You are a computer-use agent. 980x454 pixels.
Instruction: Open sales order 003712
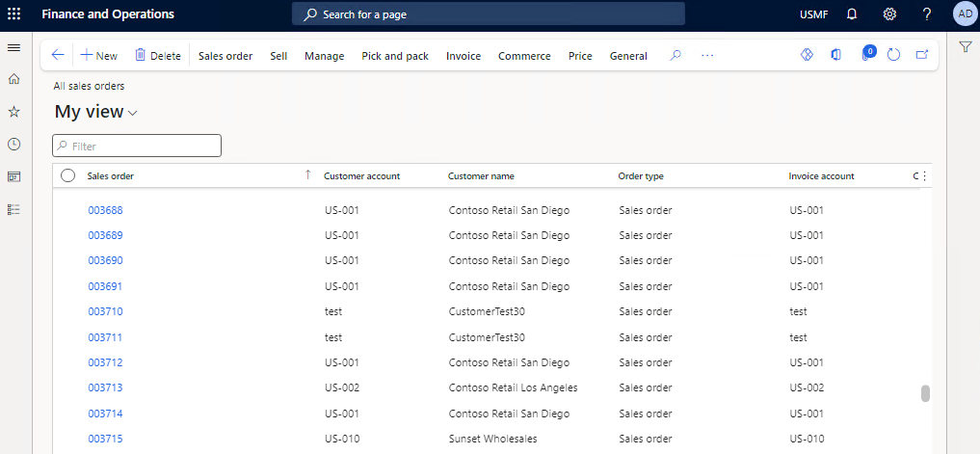point(105,362)
